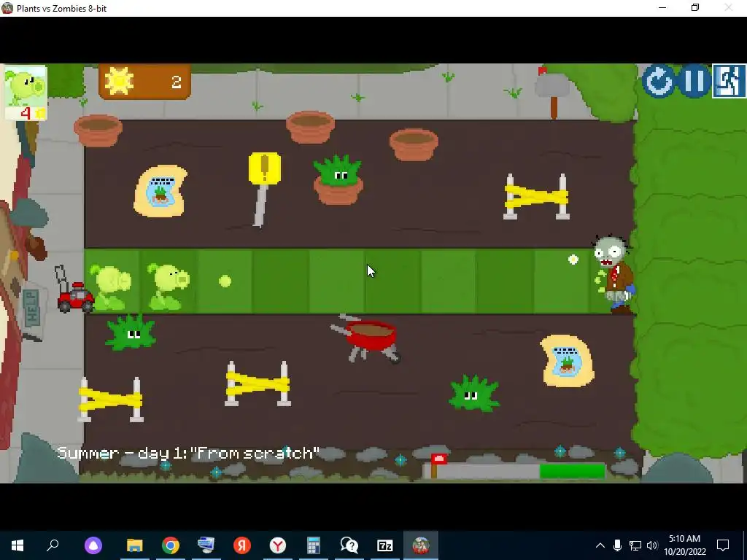Click the empty lawn tile under the cursor
Image resolution: width=747 pixels, height=560 pixels.
point(393,281)
